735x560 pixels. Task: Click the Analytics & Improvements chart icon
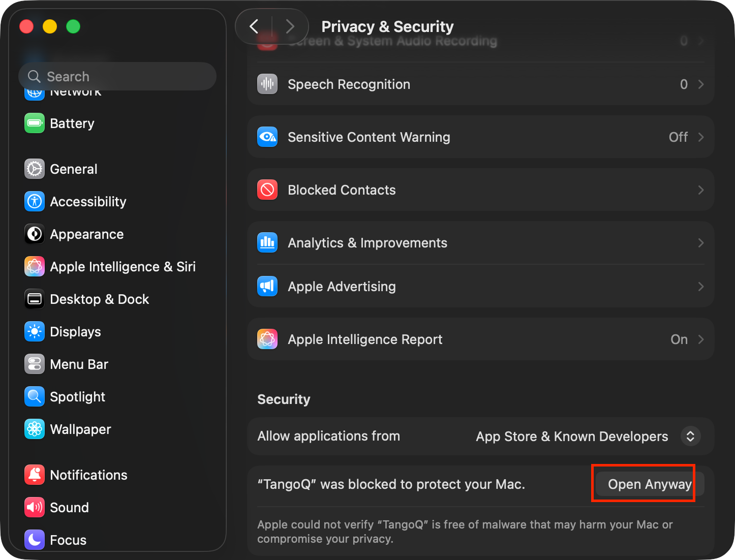coord(267,242)
